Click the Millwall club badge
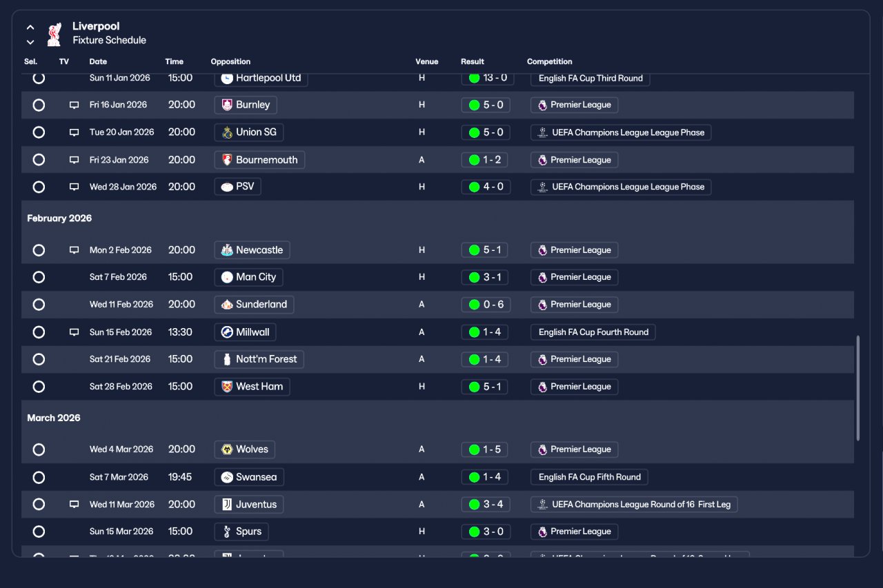Viewport: 883px width, 588px height. coord(226,332)
